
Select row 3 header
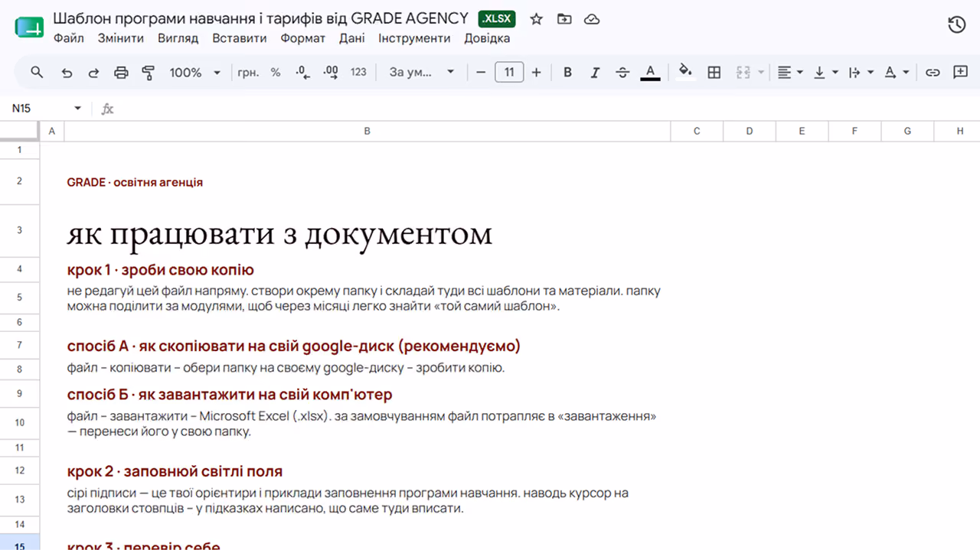(19, 231)
